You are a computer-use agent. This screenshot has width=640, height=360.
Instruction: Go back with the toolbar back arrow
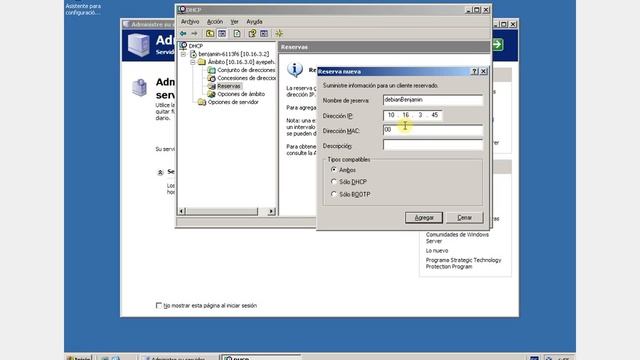point(183,33)
